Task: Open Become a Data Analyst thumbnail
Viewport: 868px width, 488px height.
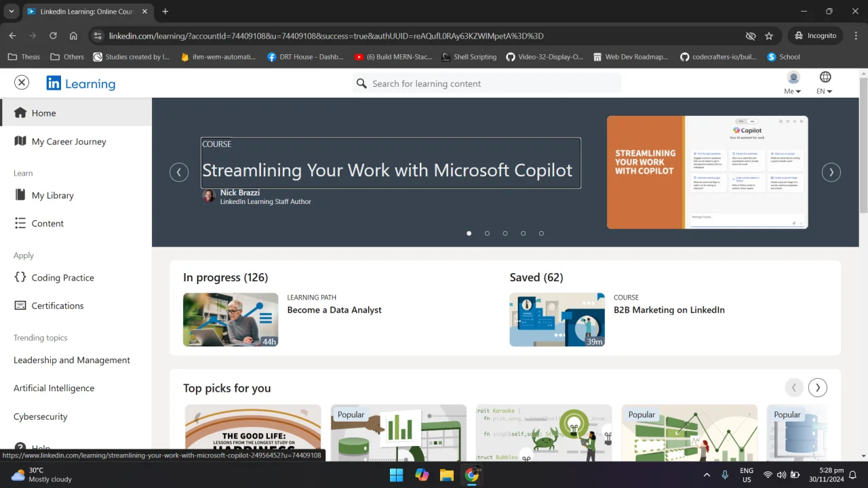Action: point(231,319)
